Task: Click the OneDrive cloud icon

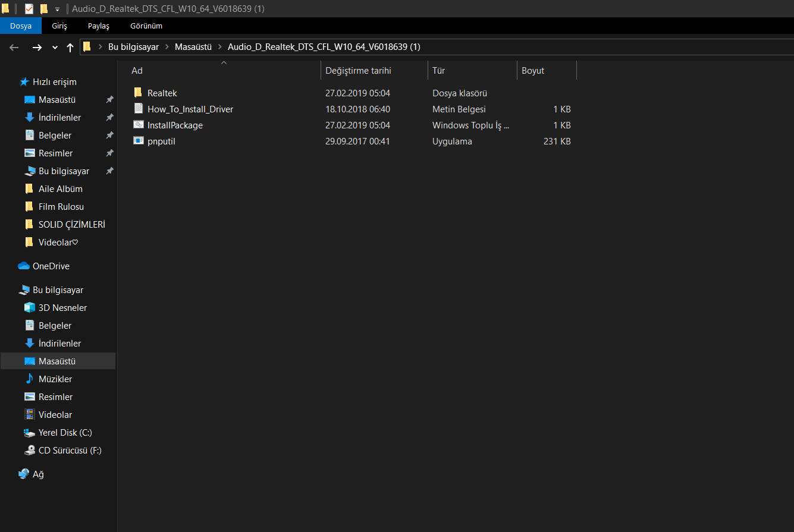Action: coord(24,266)
